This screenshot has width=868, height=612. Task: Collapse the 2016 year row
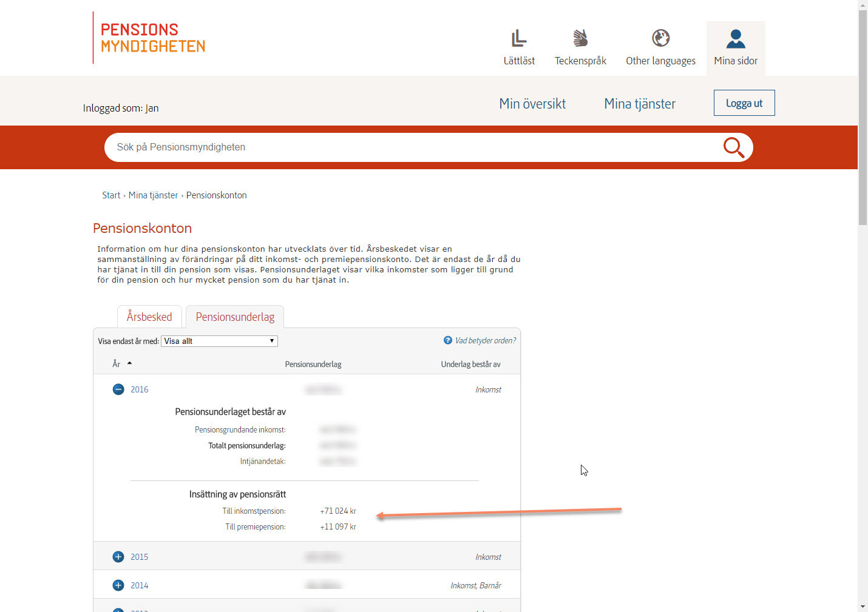click(x=118, y=389)
